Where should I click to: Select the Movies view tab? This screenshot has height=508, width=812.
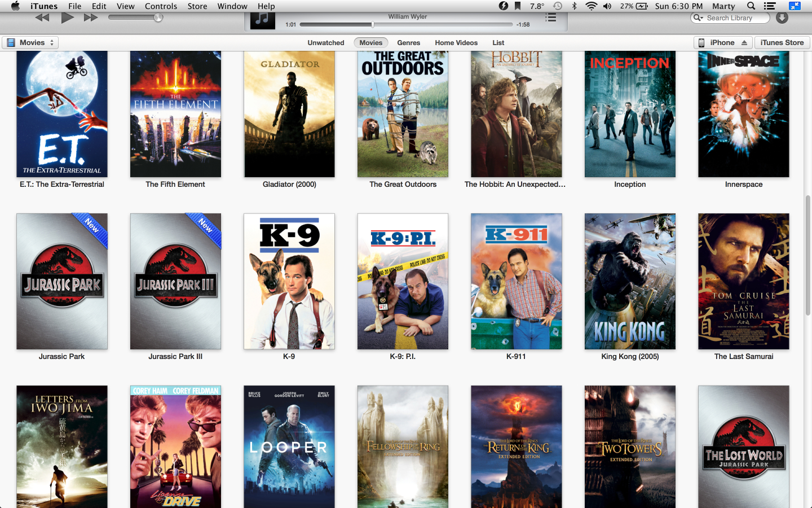tap(371, 43)
